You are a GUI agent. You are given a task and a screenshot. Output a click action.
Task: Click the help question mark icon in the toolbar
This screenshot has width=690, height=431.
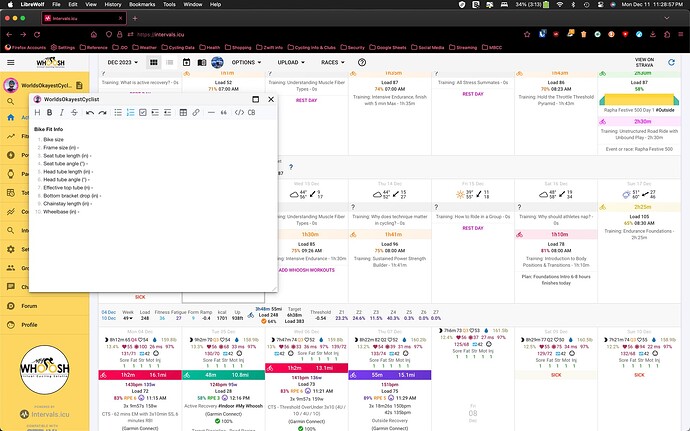[362, 63]
